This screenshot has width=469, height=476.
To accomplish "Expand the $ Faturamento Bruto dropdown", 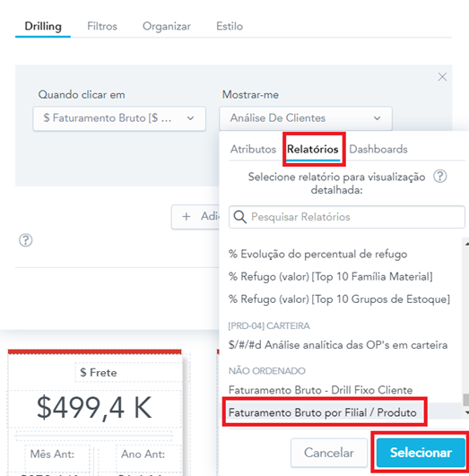I will [119, 118].
